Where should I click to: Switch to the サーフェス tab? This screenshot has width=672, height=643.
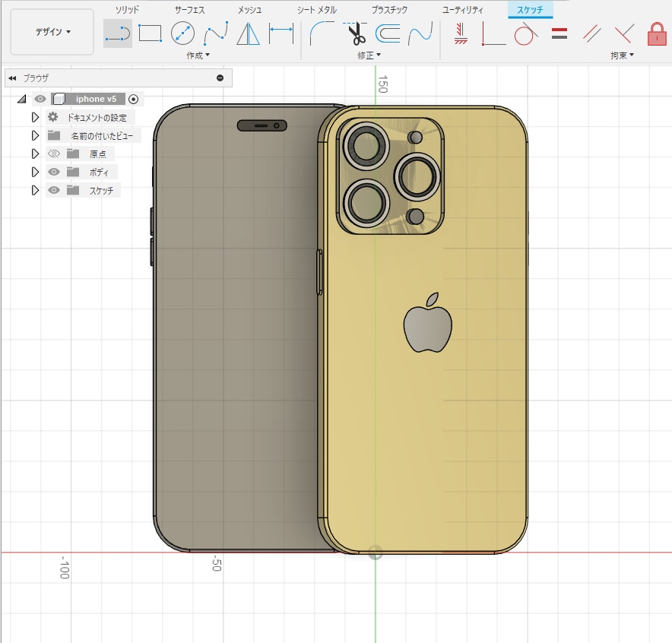coord(189,9)
